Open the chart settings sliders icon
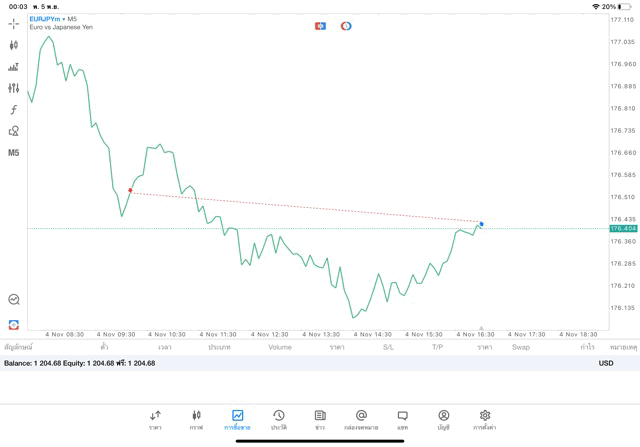Image resolution: width=640 pixels, height=447 pixels. (14, 88)
